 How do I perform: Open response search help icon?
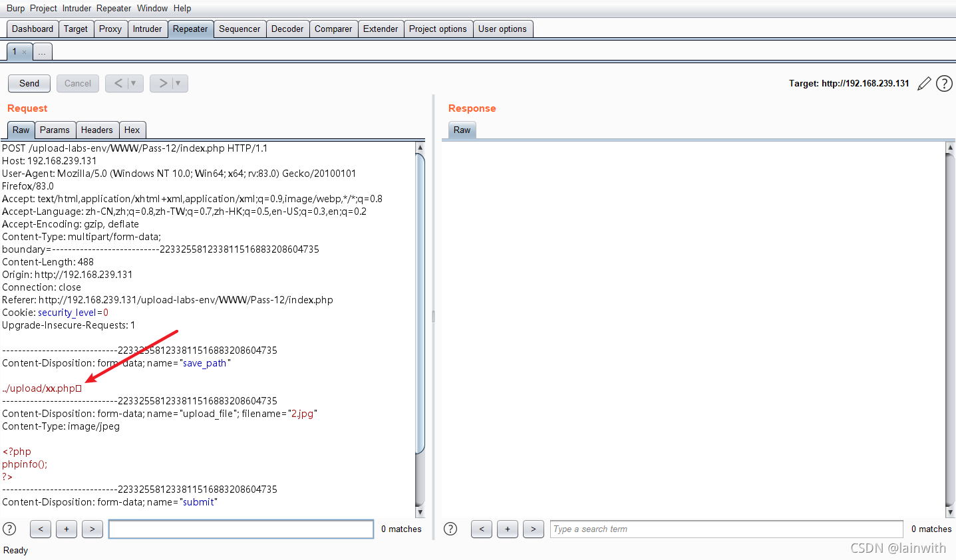[450, 529]
